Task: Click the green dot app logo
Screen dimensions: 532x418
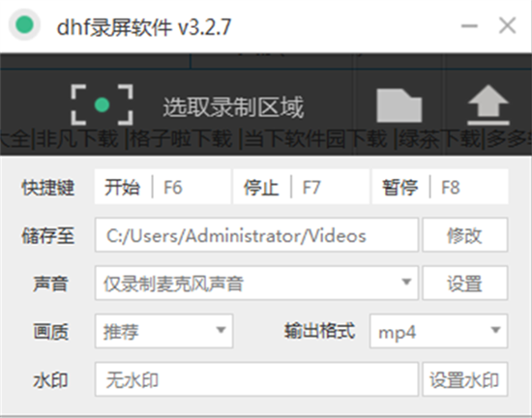Action: pyautogui.click(x=24, y=25)
